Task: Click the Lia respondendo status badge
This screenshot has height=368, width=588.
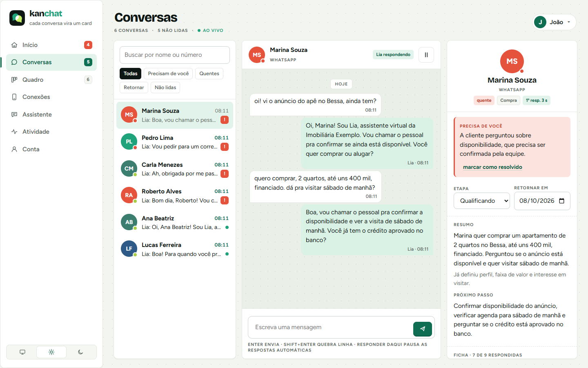Action: [393, 54]
